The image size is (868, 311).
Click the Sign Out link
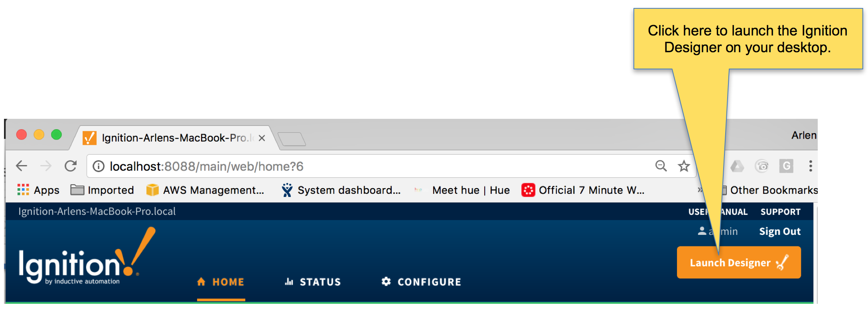coord(780,231)
